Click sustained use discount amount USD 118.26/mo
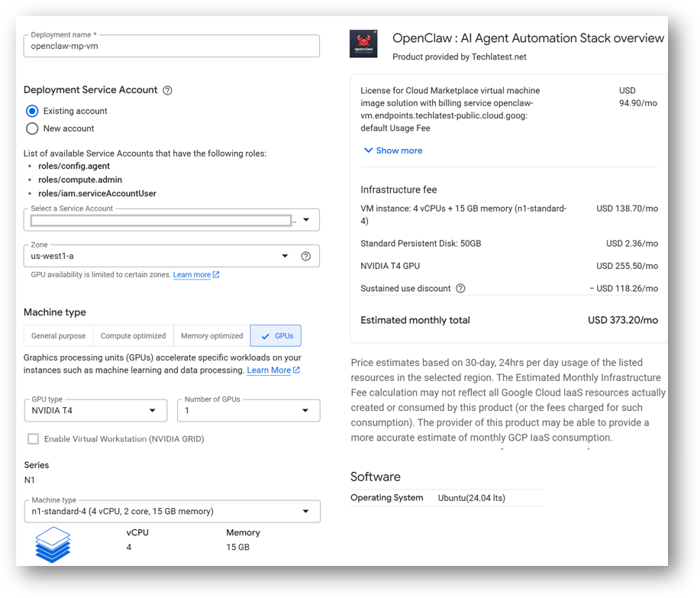 [x=624, y=289]
